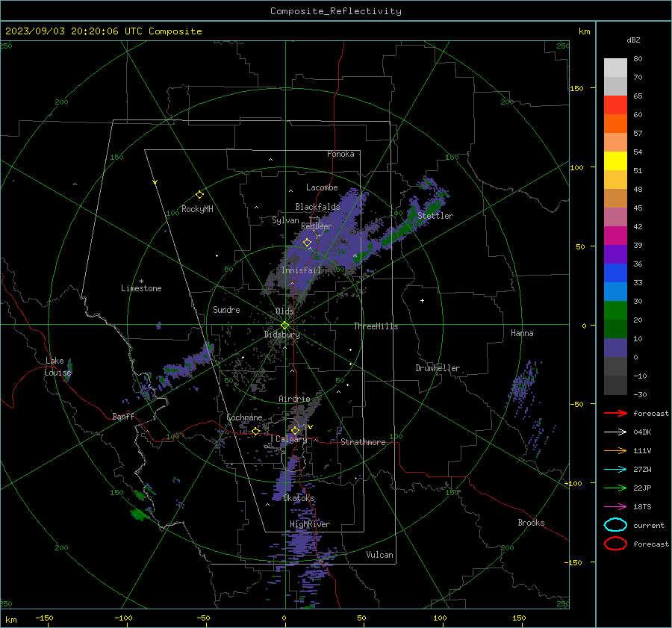
Task: Click the Airdrie map label
Action: 294,399
